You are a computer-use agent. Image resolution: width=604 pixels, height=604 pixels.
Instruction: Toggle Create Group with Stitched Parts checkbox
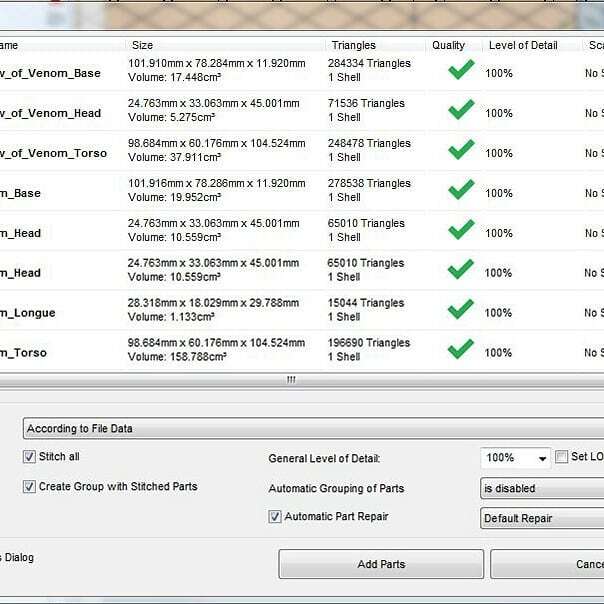29,487
